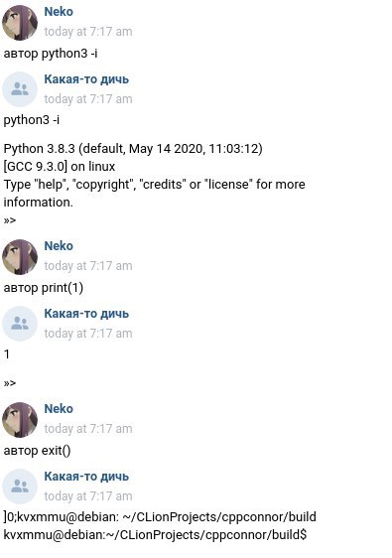
Task: Open timestamp of first Neko message
Action: point(88,32)
